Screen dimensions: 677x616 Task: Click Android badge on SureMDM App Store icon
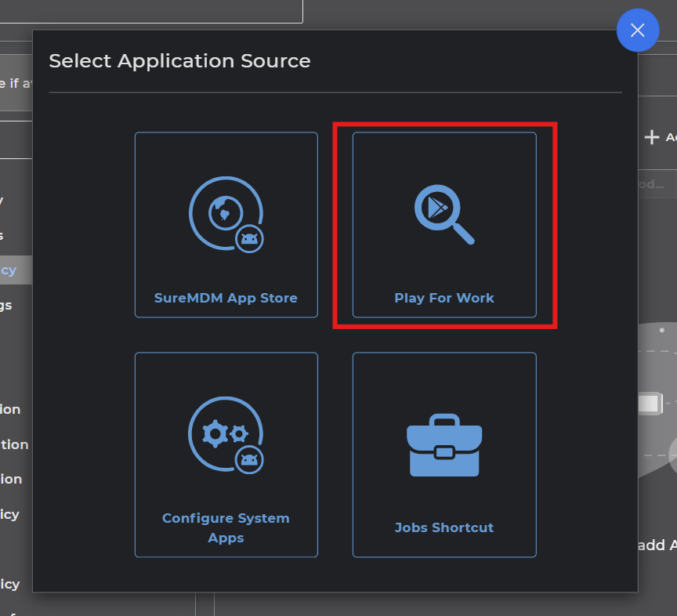[250, 239]
